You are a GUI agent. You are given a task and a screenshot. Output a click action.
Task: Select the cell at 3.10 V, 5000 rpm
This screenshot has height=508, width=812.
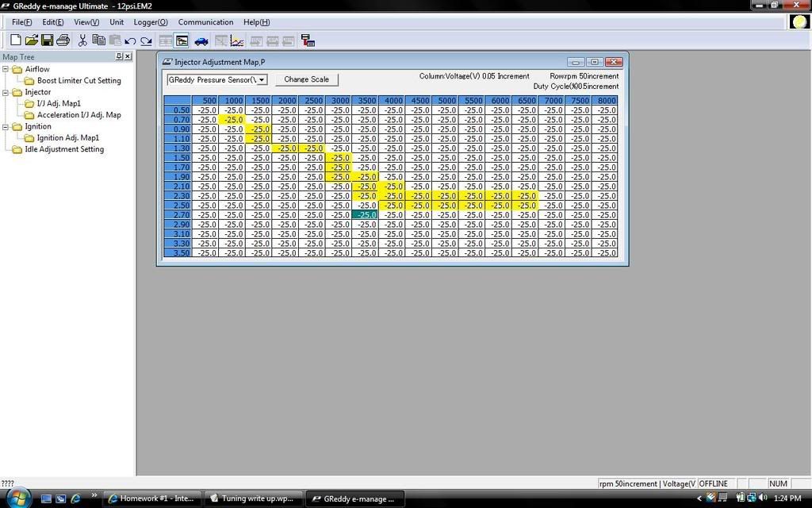point(445,234)
